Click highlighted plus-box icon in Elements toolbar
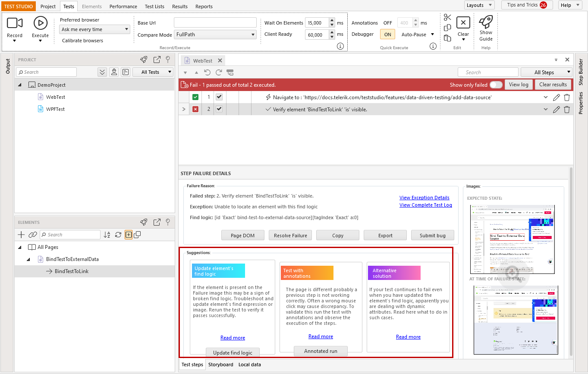 pyautogui.click(x=128, y=235)
